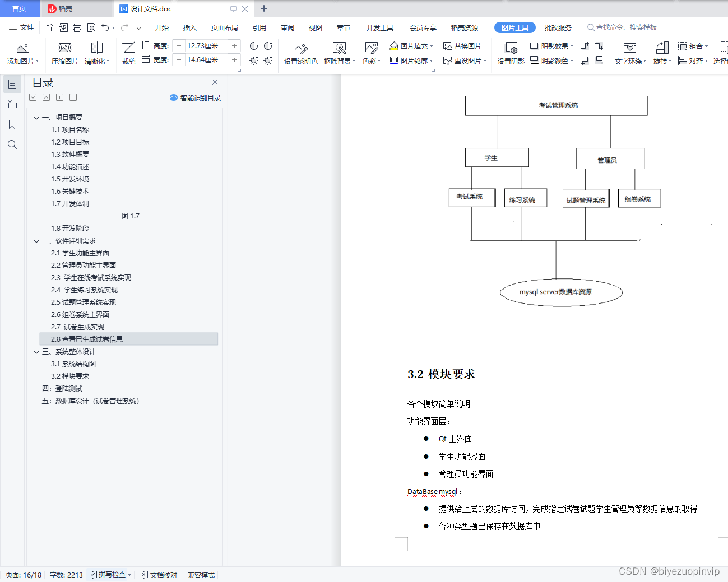
Task: Collapse 一、项目概要 section
Action: tap(36, 118)
